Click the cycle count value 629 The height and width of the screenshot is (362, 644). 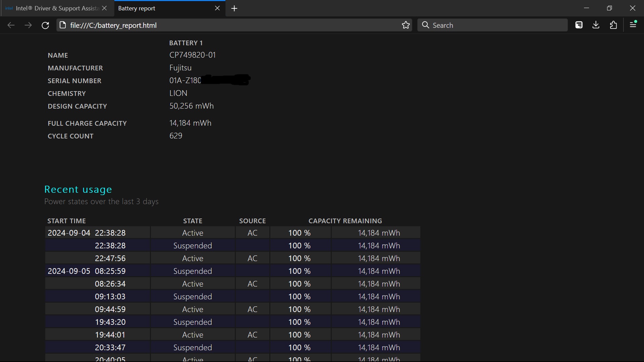pyautogui.click(x=176, y=136)
